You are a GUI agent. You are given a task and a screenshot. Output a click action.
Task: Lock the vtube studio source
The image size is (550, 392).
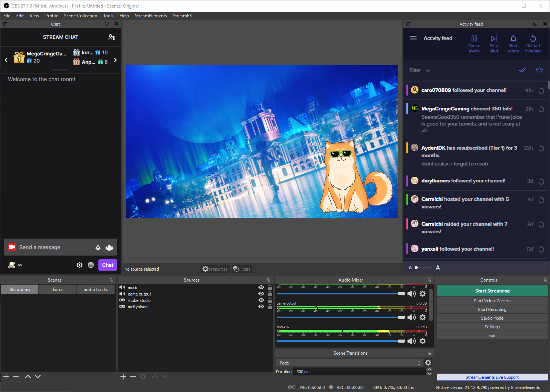point(270,300)
